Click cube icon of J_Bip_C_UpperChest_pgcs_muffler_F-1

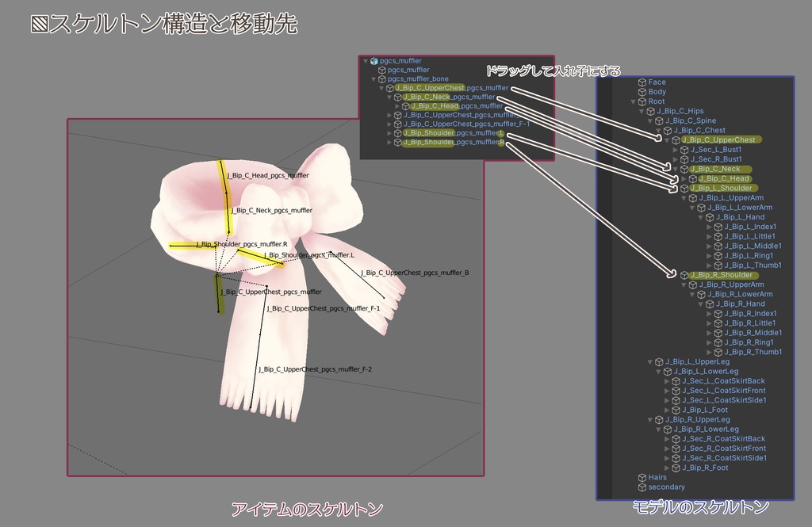tap(398, 124)
